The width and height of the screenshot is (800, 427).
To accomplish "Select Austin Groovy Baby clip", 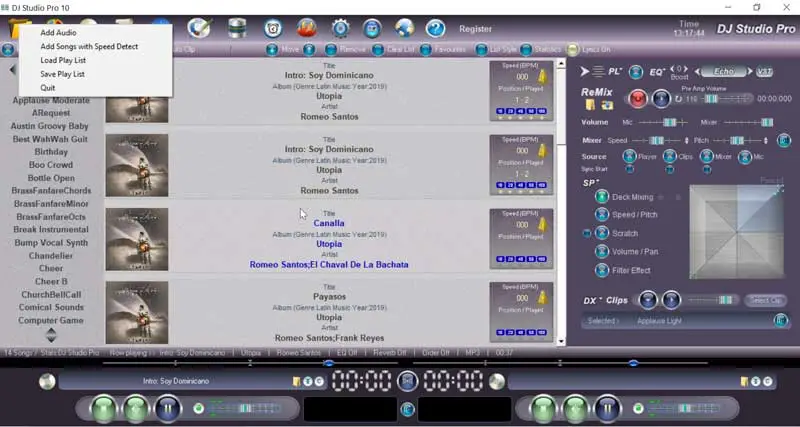I will (49, 126).
